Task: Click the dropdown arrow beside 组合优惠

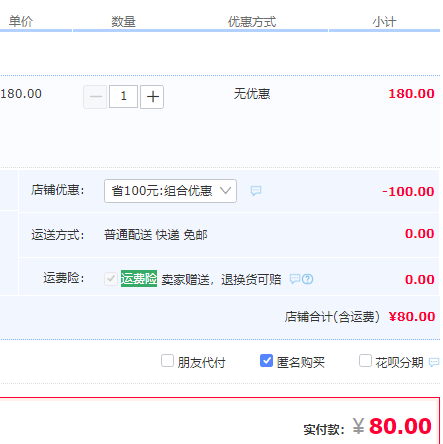Action: (x=226, y=190)
